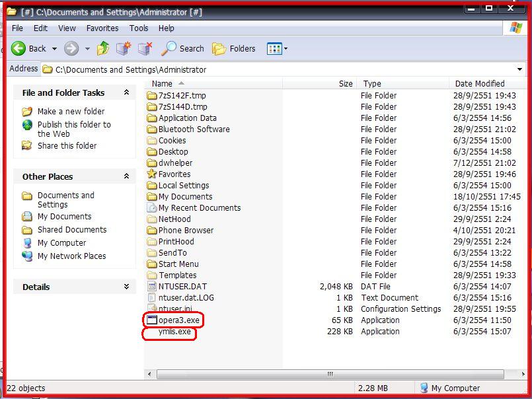The width and height of the screenshot is (532, 399).
Task: Collapse the Other Places panel
Action: (126, 176)
